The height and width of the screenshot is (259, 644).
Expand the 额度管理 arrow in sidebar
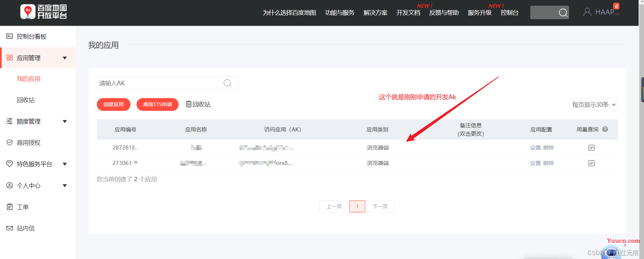pyautogui.click(x=65, y=122)
